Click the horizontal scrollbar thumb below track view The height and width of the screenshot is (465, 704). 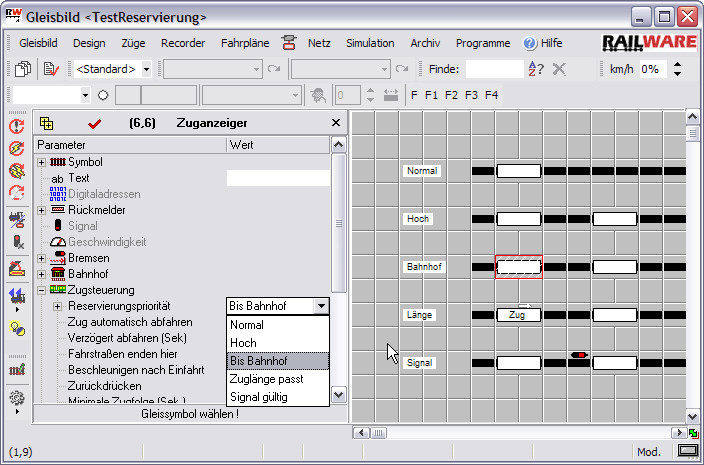click(x=378, y=433)
